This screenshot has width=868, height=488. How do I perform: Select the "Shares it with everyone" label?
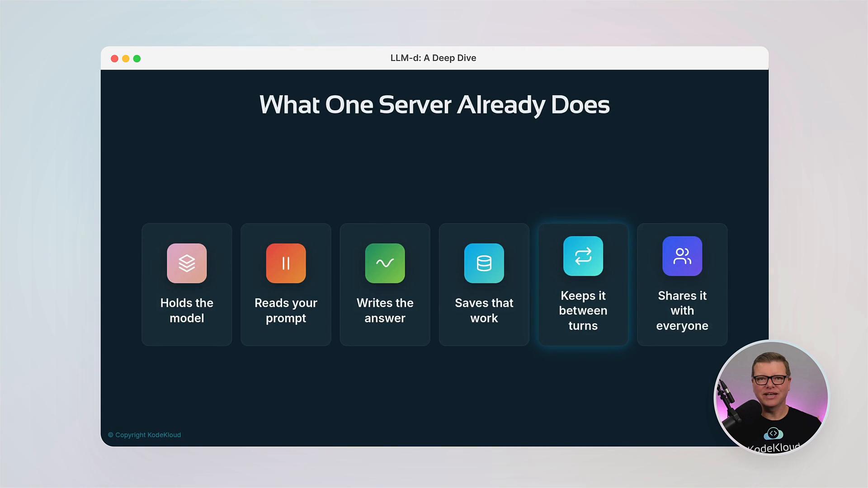682,310
